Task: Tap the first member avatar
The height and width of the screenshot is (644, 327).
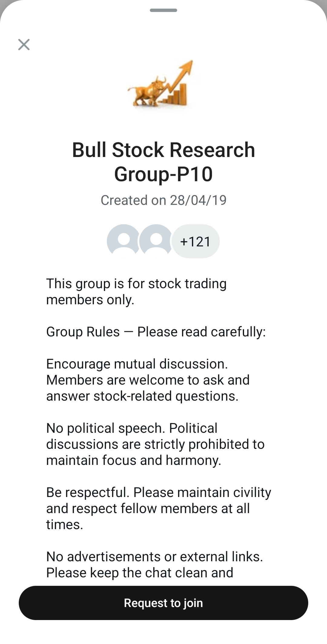Action: click(124, 241)
